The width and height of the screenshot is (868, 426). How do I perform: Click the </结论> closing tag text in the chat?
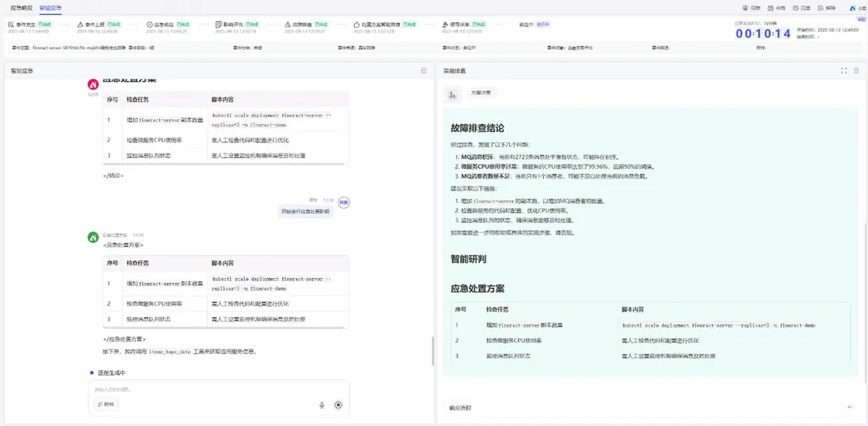pyautogui.click(x=114, y=175)
